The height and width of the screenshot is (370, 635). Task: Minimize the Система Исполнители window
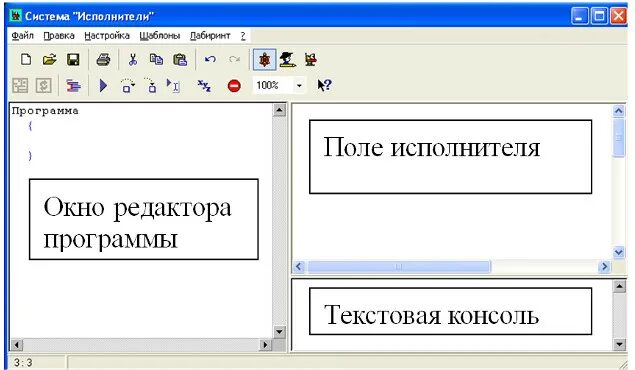pos(580,16)
